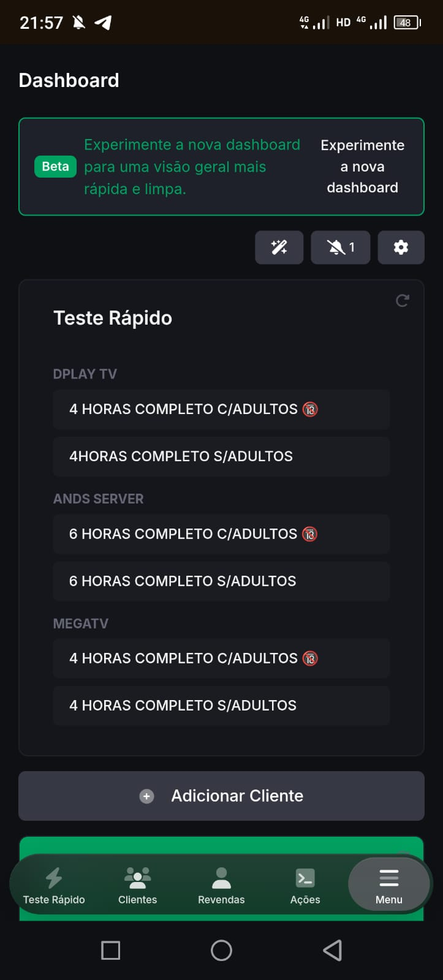Open the hamburger Menu tab
The width and height of the screenshot is (443, 980).
[x=389, y=885]
